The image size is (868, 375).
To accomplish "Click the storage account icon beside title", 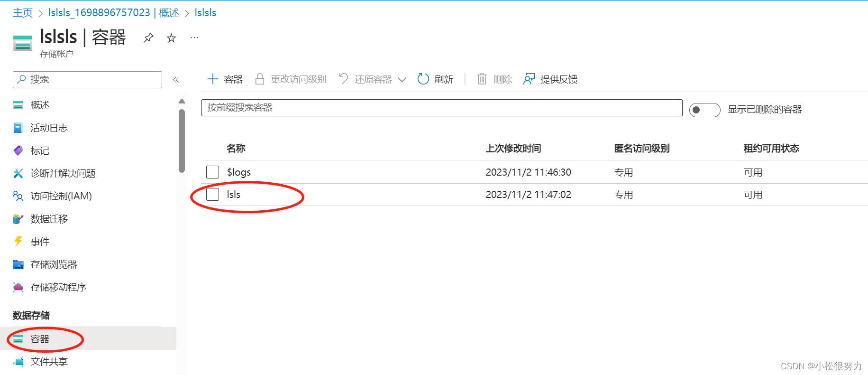I will (23, 43).
